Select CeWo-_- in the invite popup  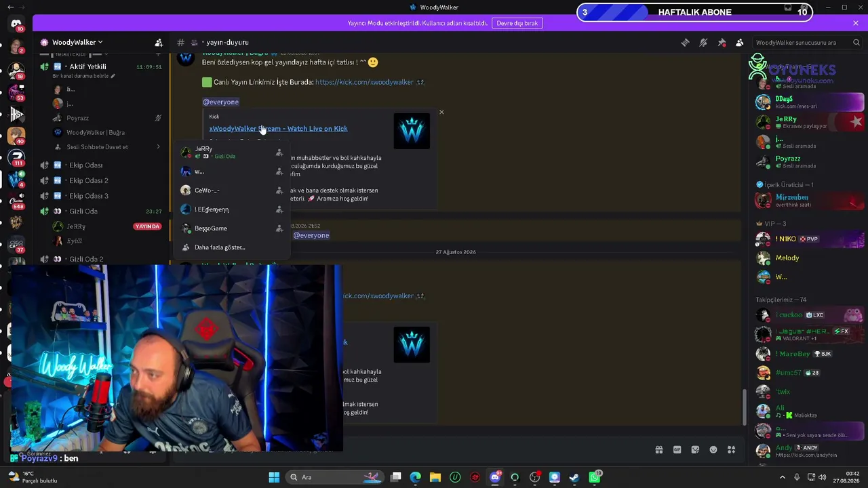pyautogui.click(x=232, y=190)
